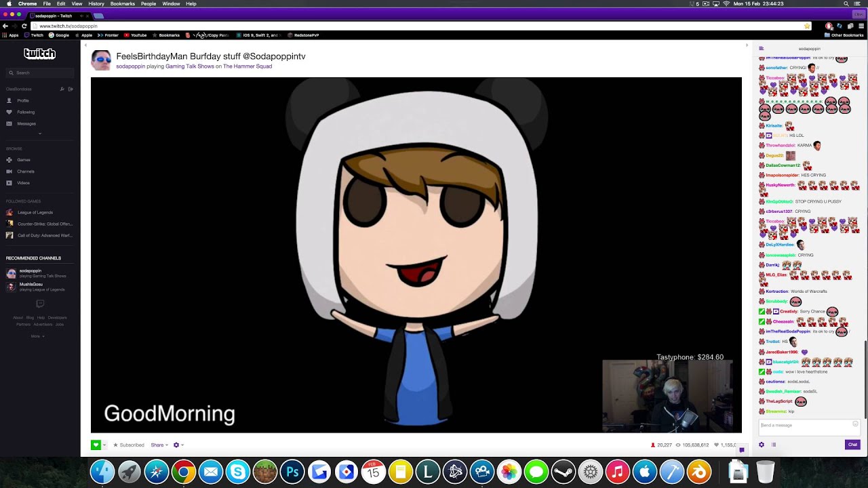
Task: Open the dropdown arrow next to the follow heart
Action: point(104,445)
